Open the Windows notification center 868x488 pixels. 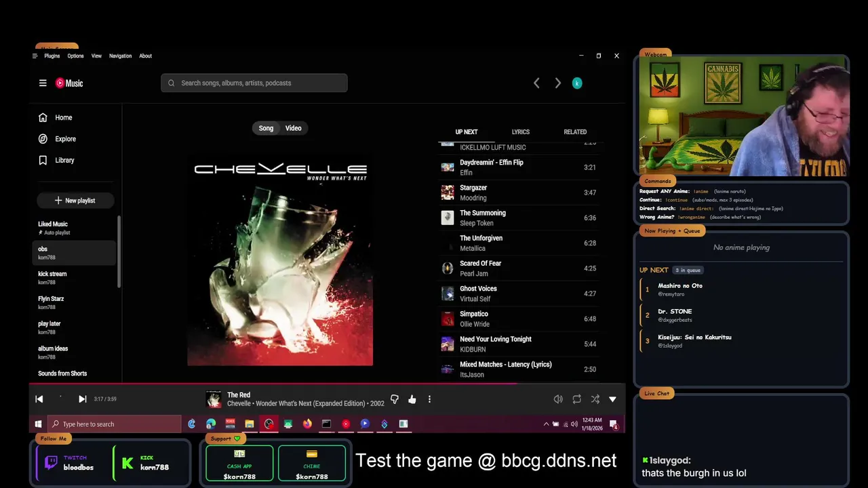click(x=614, y=424)
